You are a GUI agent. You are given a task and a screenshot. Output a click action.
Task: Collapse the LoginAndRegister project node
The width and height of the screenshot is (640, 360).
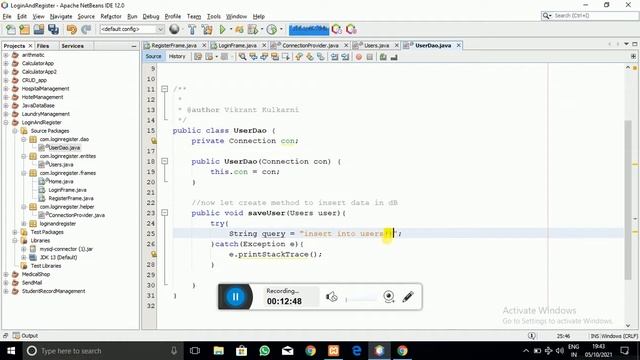pos(6,122)
